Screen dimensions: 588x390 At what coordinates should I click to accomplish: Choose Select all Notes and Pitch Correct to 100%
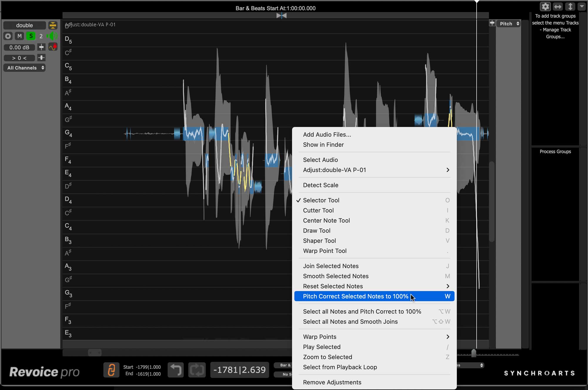click(x=374, y=311)
